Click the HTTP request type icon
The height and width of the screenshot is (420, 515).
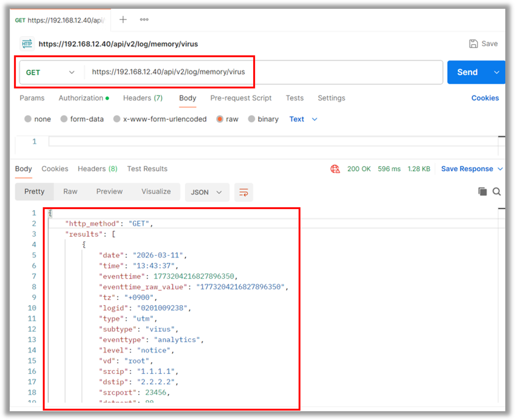[27, 44]
